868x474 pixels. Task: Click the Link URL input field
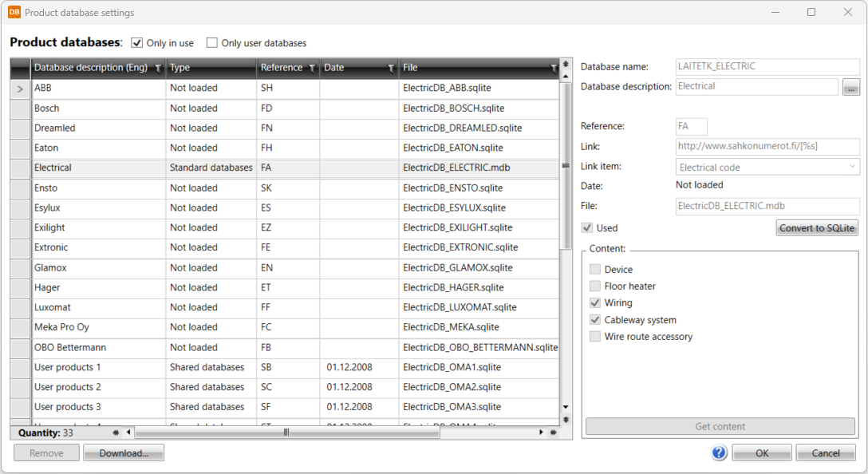tap(767, 146)
